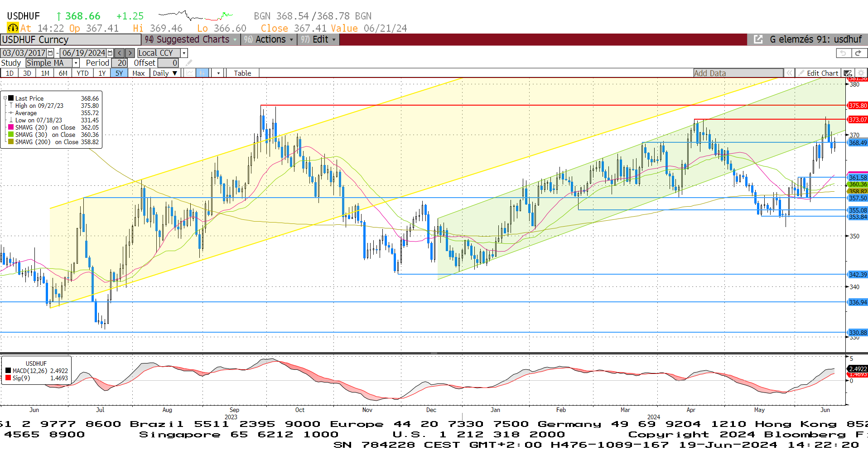The image size is (868, 470).
Task: Click the end date field 06/19/2024
Action: [x=83, y=53]
